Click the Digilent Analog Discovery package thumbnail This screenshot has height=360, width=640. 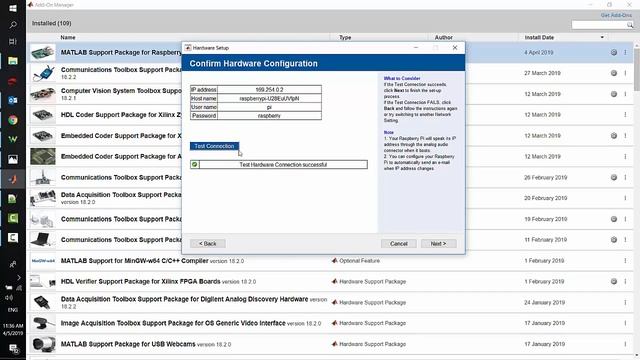43,302
